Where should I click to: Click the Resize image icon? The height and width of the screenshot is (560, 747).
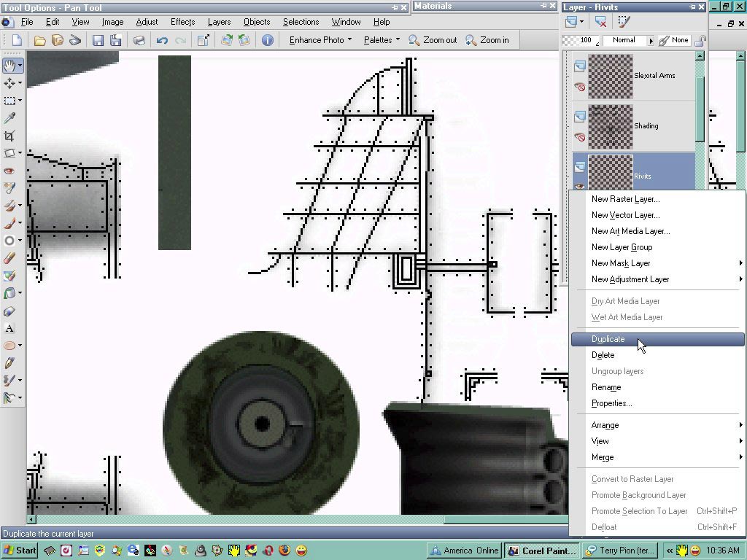[204, 41]
